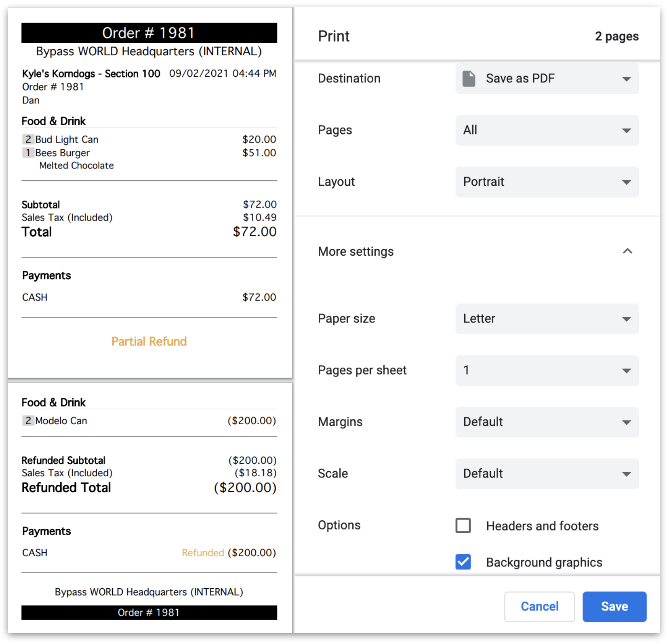
Task: Click the ($18.18) refunded sales tax value
Action: pos(255,473)
